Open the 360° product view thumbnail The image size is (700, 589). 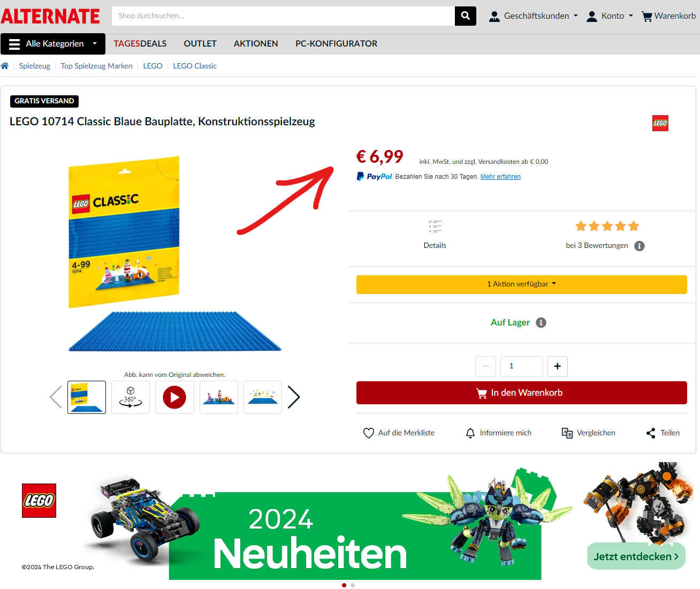click(x=131, y=397)
